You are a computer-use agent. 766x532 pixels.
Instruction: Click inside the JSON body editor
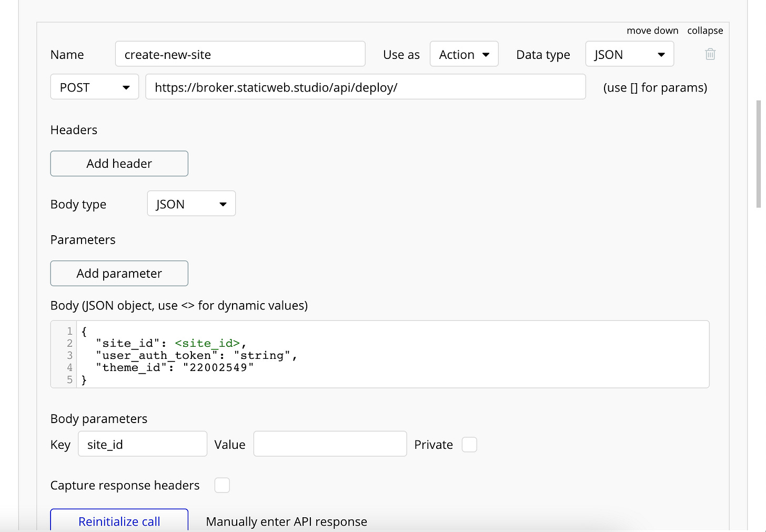tap(380, 354)
